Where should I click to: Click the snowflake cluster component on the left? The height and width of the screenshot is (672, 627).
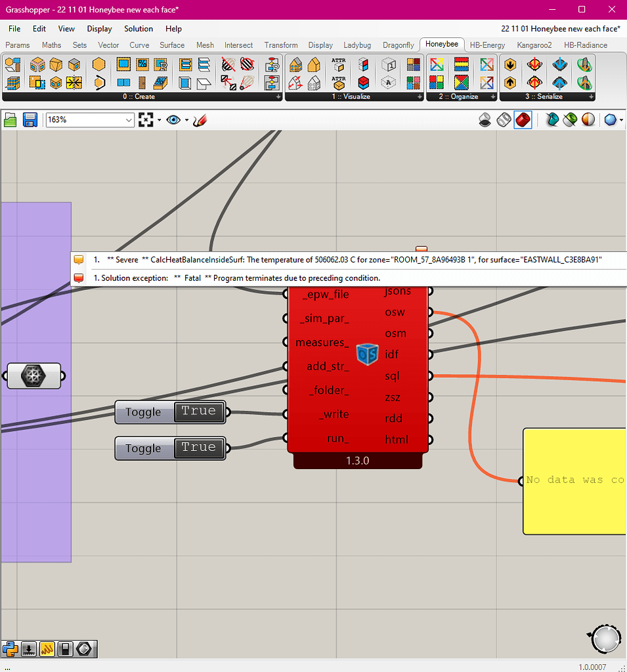pos(34,375)
